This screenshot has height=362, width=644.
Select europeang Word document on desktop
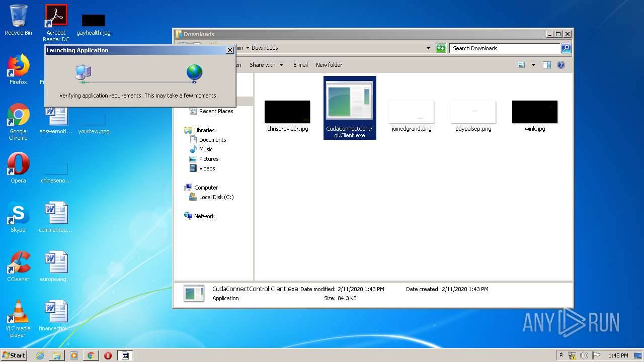pyautogui.click(x=56, y=266)
